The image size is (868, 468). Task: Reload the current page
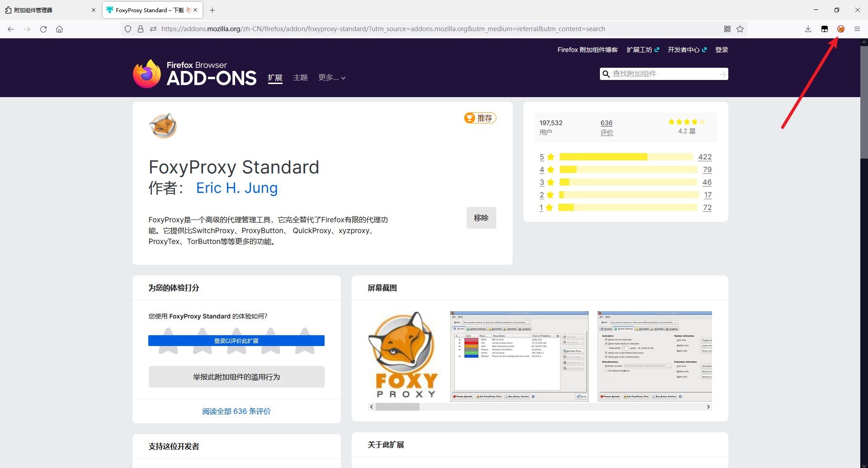coord(43,29)
